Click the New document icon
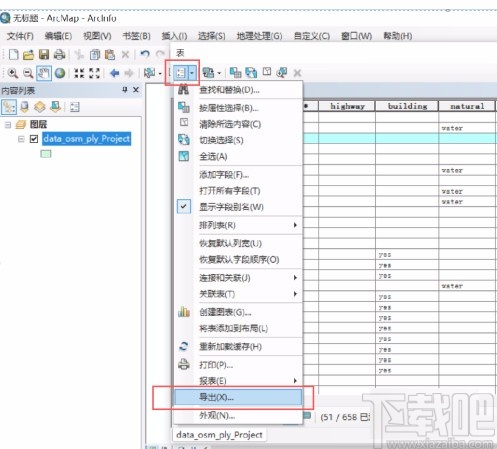The image size is (497, 449). pyautogui.click(x=14, y=54)
